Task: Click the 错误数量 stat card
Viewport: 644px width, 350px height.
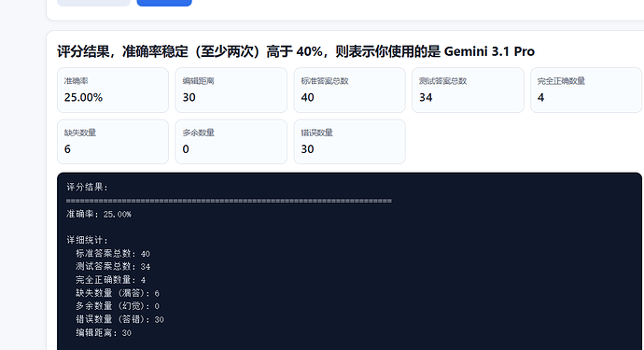Action: (349, 142)
